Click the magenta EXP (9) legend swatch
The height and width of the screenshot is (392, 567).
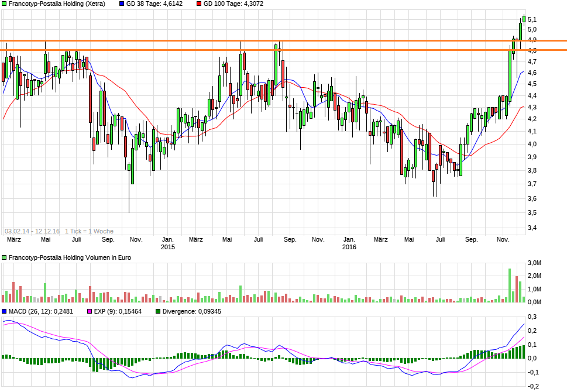[90, 311]
